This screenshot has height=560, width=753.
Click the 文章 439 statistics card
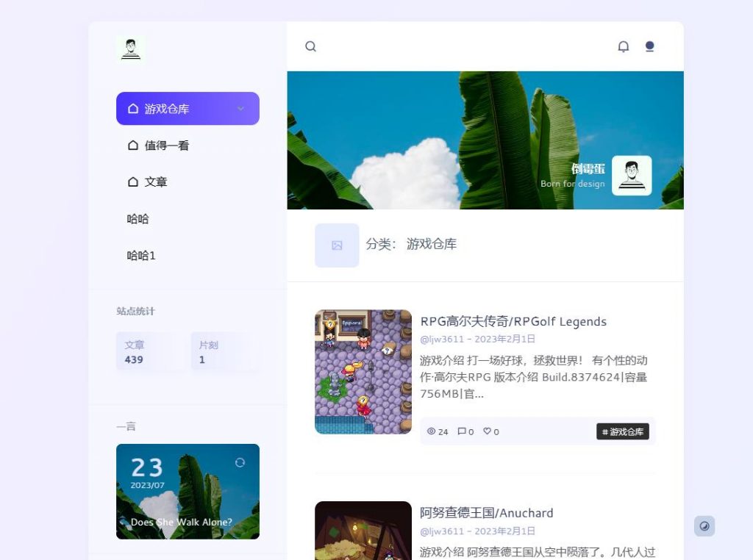[x=150, y=352]
